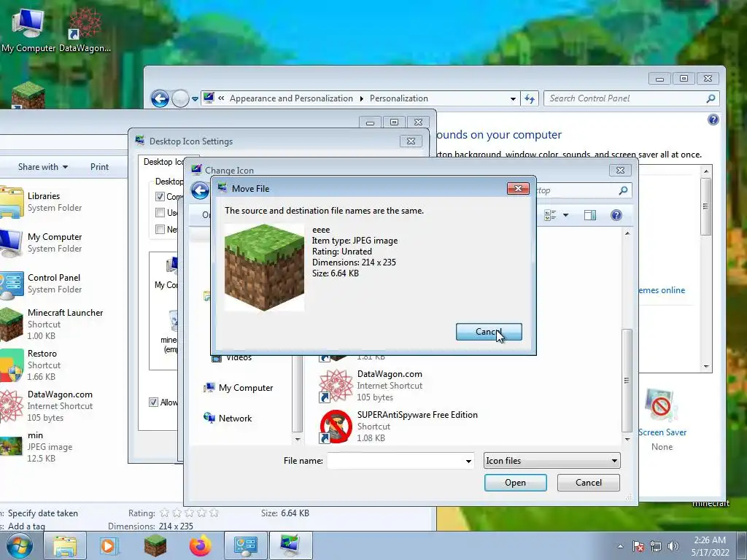Toggle the Computer checkbox in Desktop Icon Settings
The width and height of the screenshot is (747, 560).
(x=160, y=196)
